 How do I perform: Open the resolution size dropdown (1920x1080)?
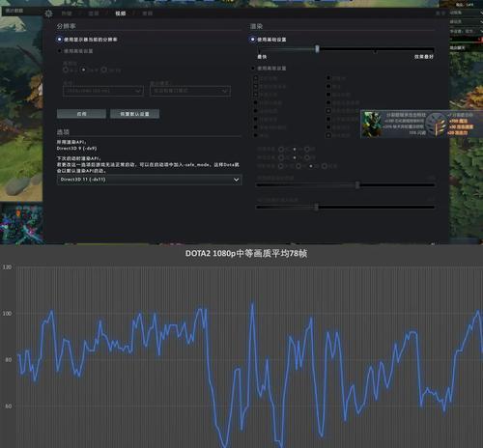pos(103,91)
